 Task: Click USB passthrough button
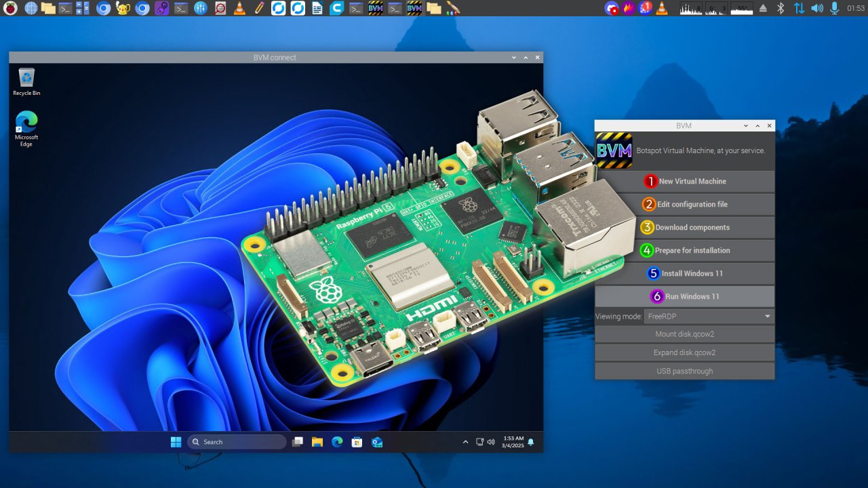pos(685,371)
